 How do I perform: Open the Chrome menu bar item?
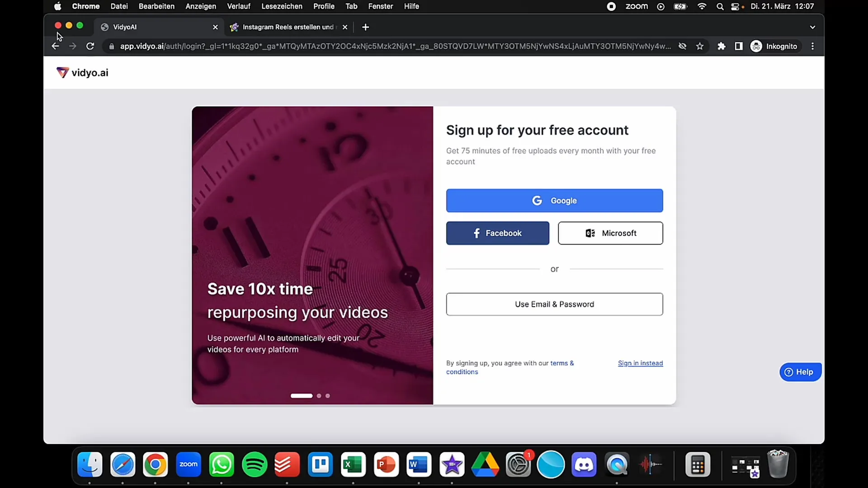86,7
